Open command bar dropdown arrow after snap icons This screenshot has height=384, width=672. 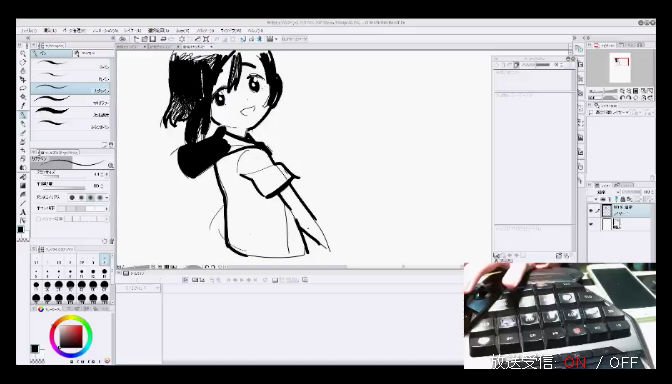[276, 39]
